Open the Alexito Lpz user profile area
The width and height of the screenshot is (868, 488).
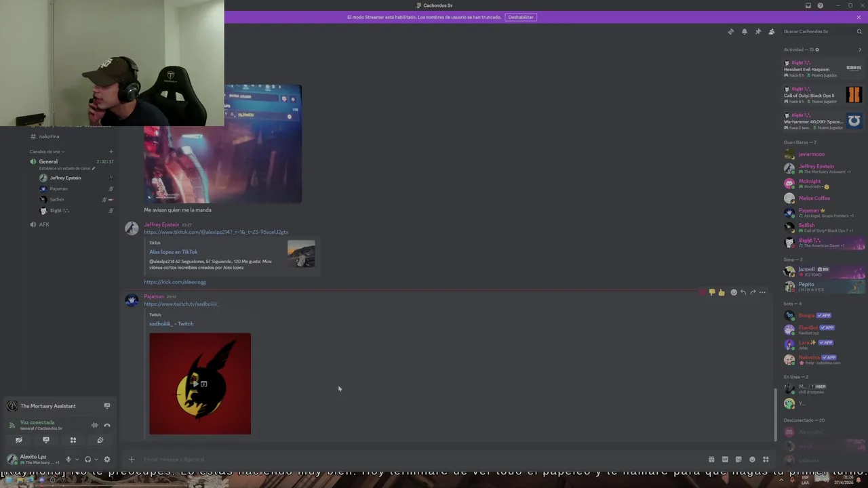point(33,460)
